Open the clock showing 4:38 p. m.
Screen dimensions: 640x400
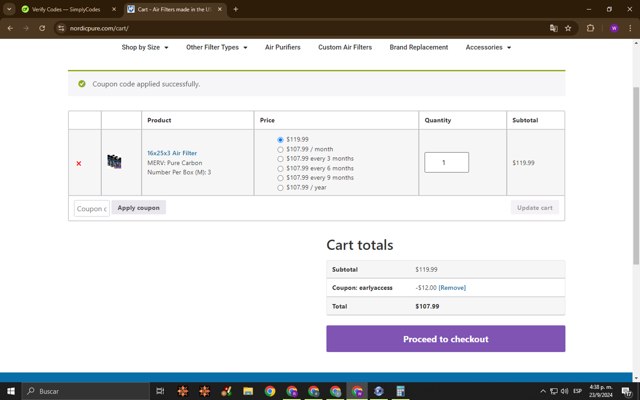point(600,391)
